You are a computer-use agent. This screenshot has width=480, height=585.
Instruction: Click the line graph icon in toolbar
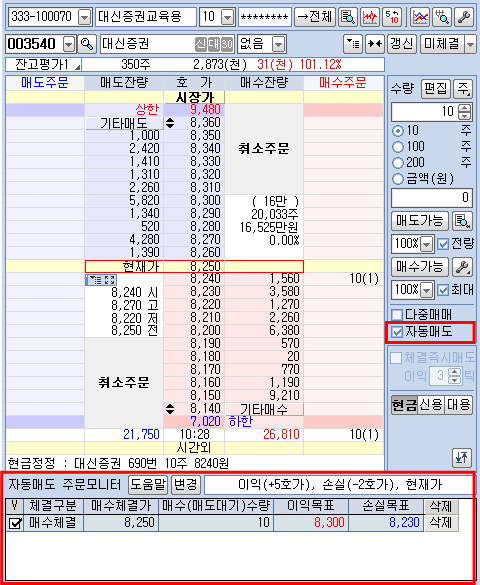[420, 17]
